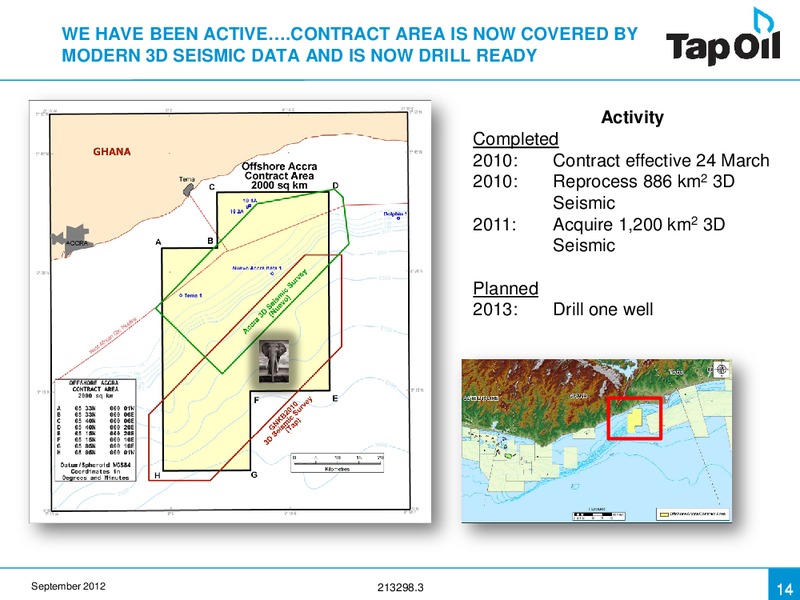Click the yellow legend swatch on the regional map
The height and width of the screenshot is (600, 800).
click(x=664, y=514)
